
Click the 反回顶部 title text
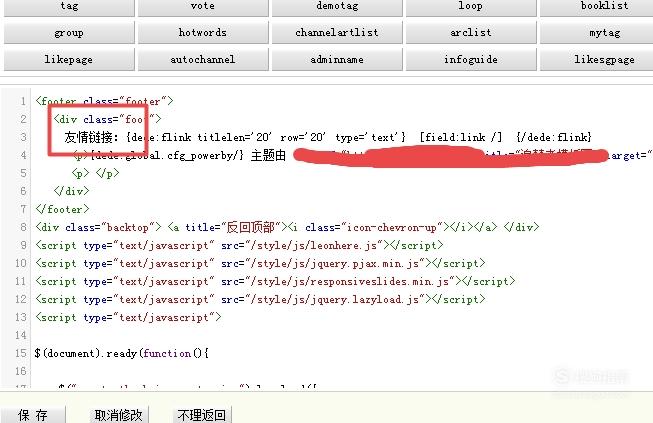[250, 227]
